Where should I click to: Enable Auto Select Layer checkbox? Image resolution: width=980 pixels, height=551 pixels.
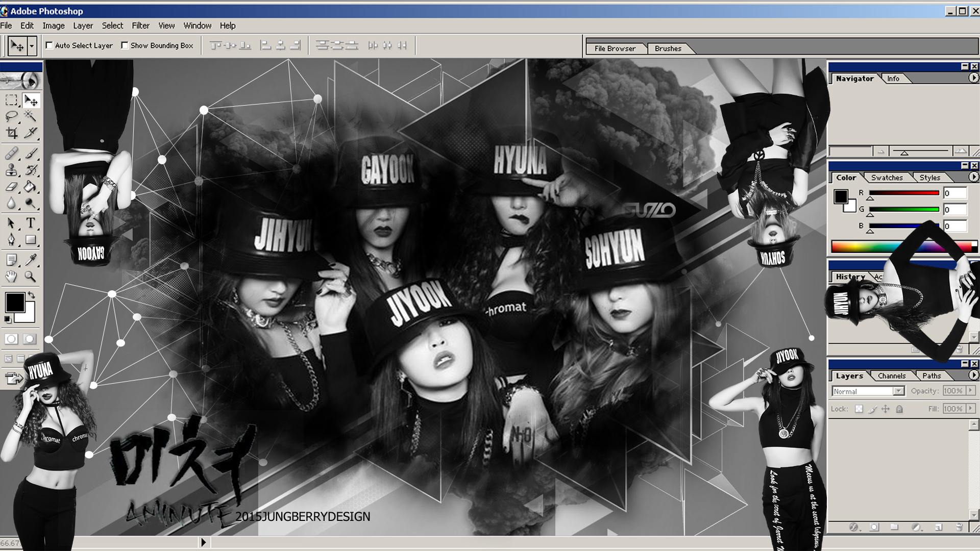[x=50, y=45]
